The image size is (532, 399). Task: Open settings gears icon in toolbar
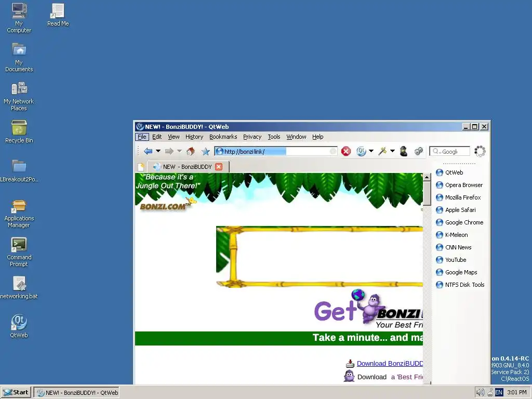point(419,151)
